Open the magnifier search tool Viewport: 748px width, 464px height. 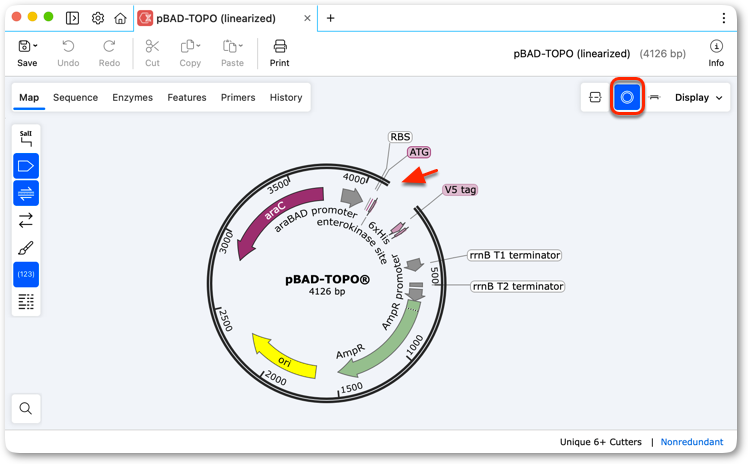26,409
